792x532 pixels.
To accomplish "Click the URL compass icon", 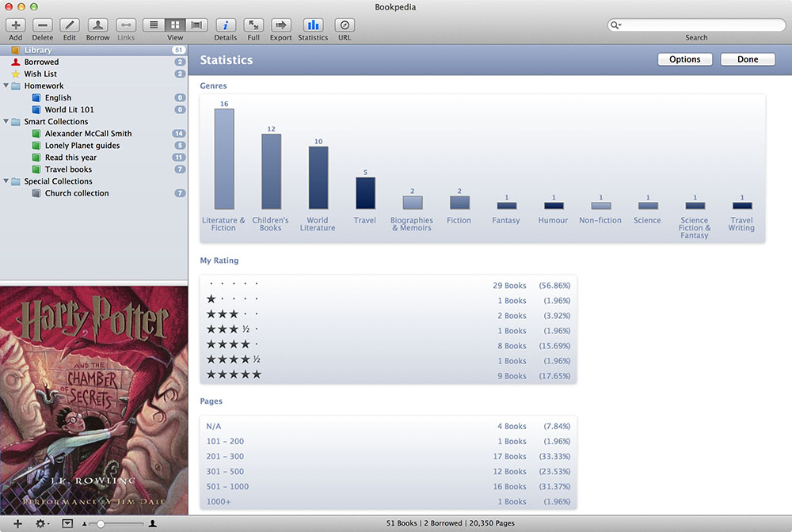I will (x=345, y=25).
